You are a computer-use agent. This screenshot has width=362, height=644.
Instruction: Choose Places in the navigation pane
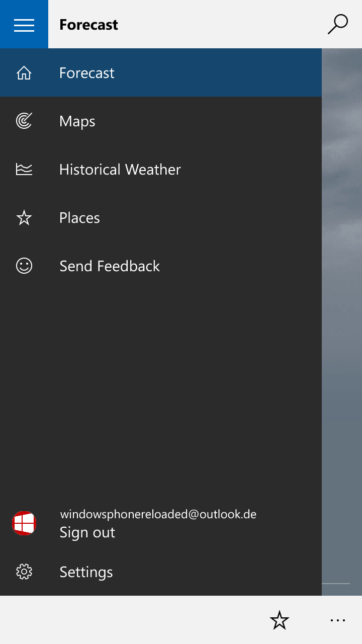[161, 217]
